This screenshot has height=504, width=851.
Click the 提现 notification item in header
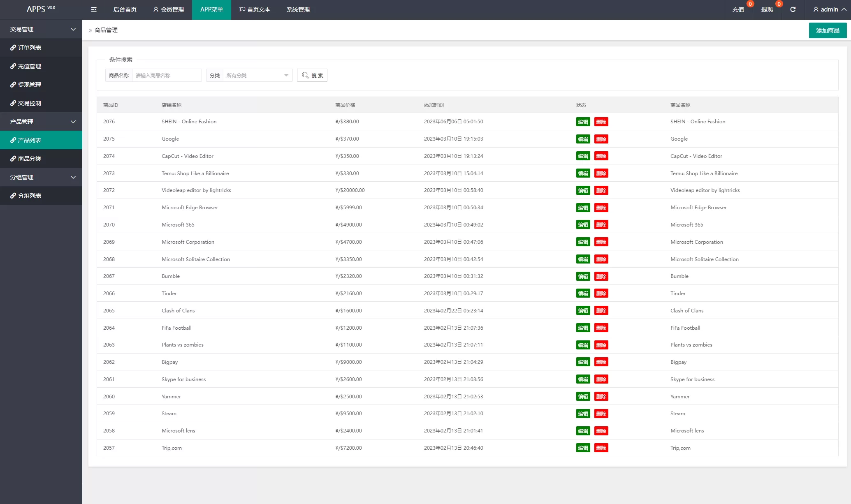(x=767, y=9)
